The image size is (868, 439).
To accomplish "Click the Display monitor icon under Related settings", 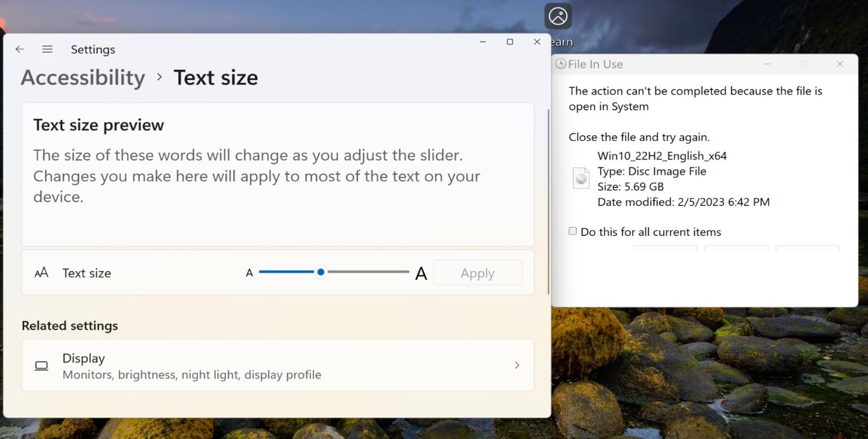I will pyautogui.click(x=41, y=365).
